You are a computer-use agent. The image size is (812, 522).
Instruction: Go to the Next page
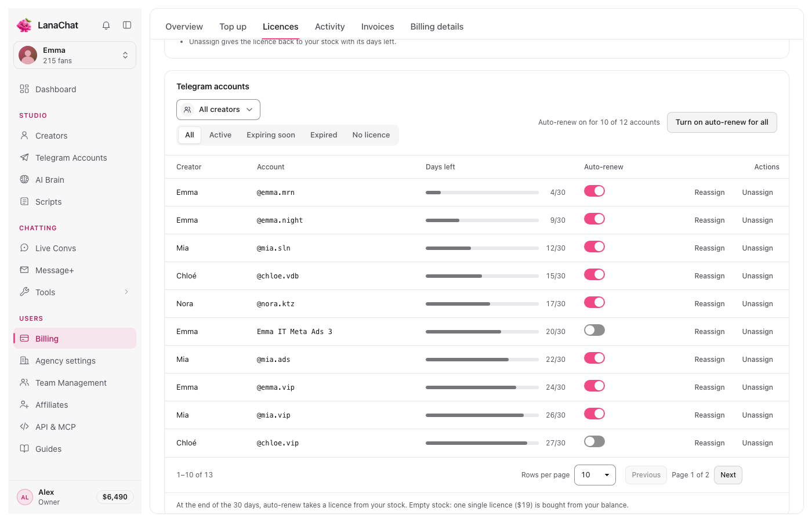click(728, 475)
